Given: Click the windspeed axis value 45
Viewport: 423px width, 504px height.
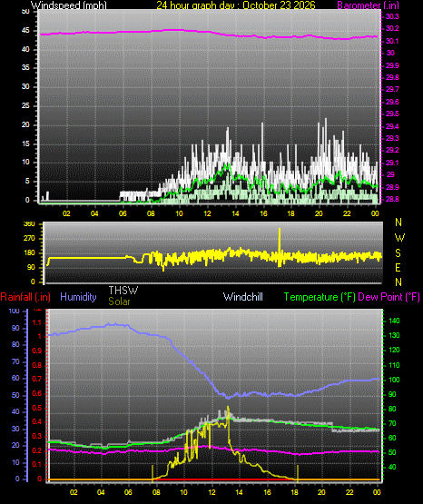Looking at the screenshot, I should click(x=25, y=31).
